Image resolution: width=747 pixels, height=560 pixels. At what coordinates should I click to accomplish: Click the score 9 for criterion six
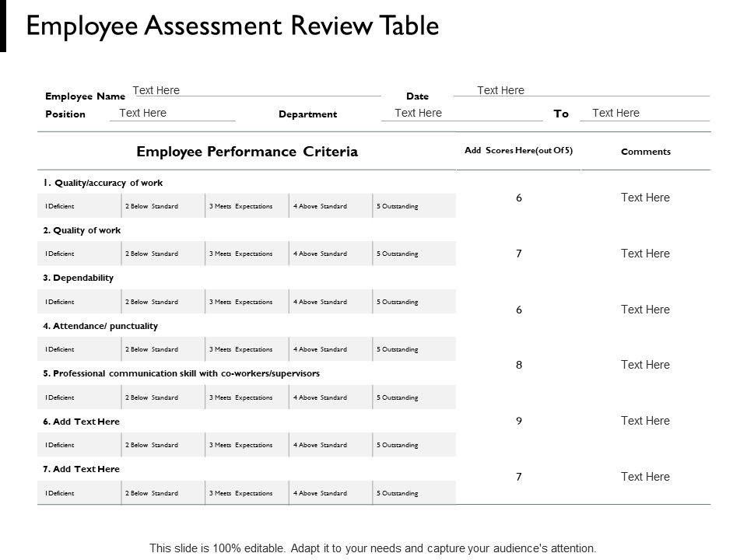519,422
